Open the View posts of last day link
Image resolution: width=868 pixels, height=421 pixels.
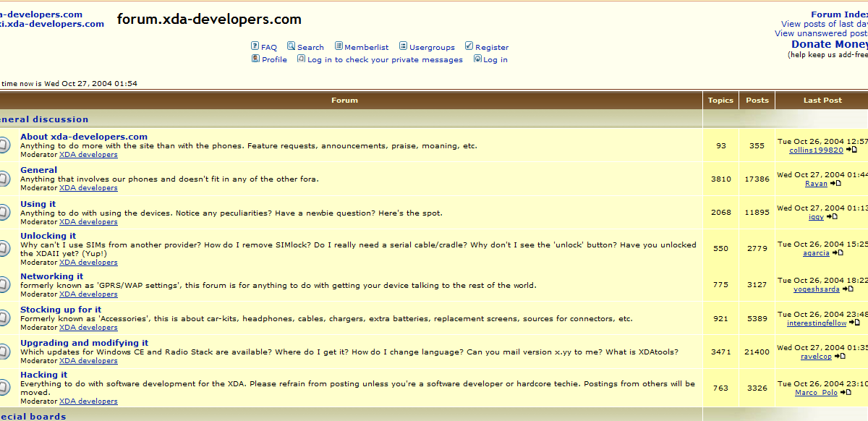825,24
